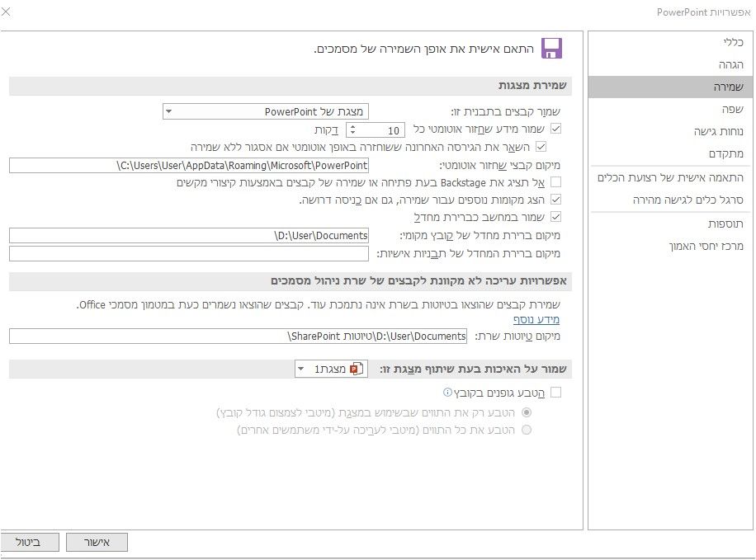Click the server drafts location field
756x560 pixels.
[238, 336]
